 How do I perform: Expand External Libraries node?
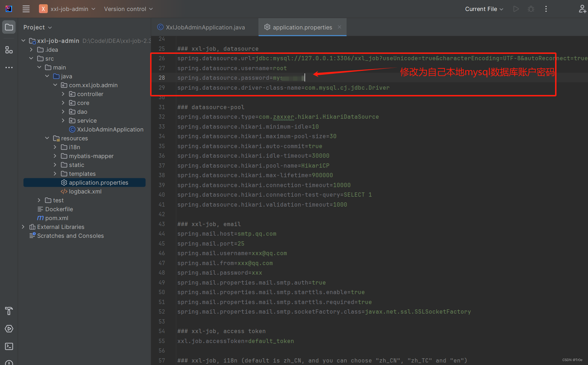pos(23,227)
